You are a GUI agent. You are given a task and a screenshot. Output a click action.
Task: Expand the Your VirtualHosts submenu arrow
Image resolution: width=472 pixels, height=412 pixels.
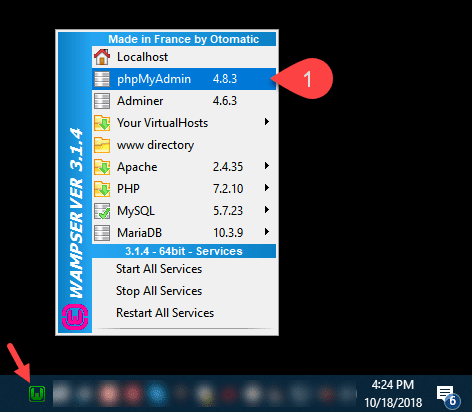267,122
